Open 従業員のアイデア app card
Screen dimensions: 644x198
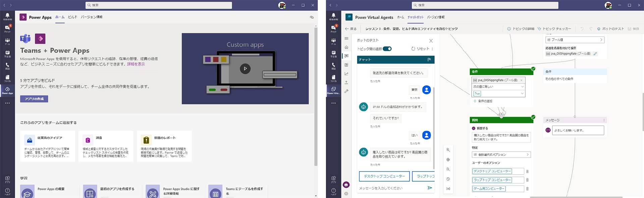tap(48, 146)
